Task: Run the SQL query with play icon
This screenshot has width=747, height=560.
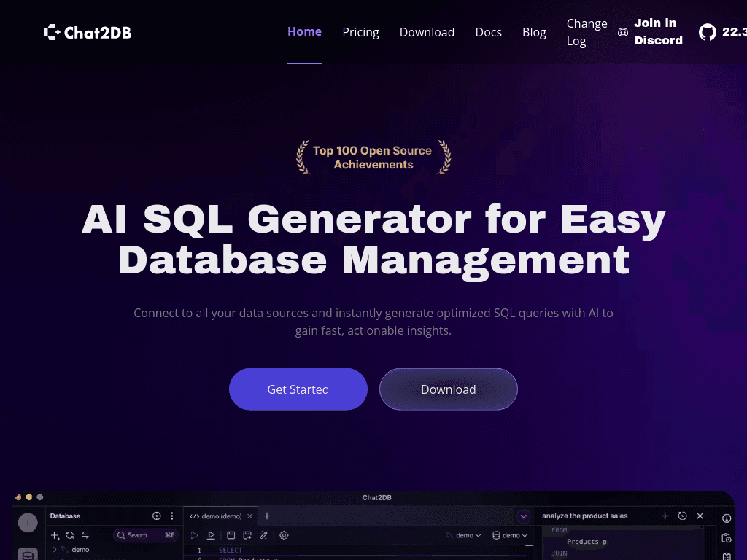Action: point(194,535)
